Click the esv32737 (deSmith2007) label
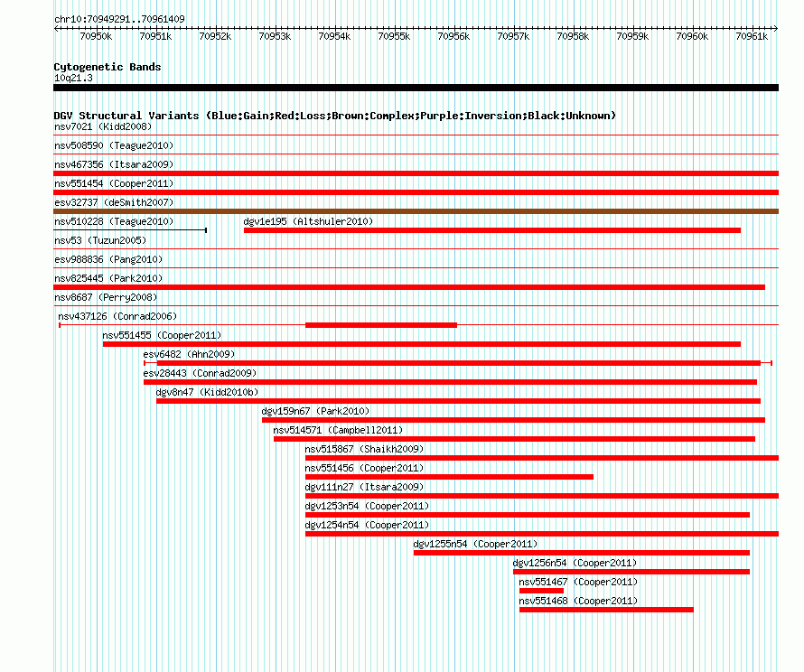 point(114,202)
